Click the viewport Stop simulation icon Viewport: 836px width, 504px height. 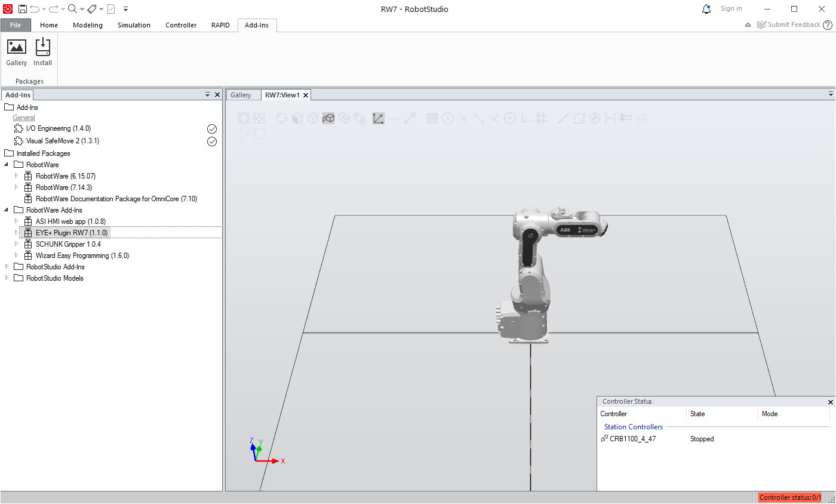point(259,134)
